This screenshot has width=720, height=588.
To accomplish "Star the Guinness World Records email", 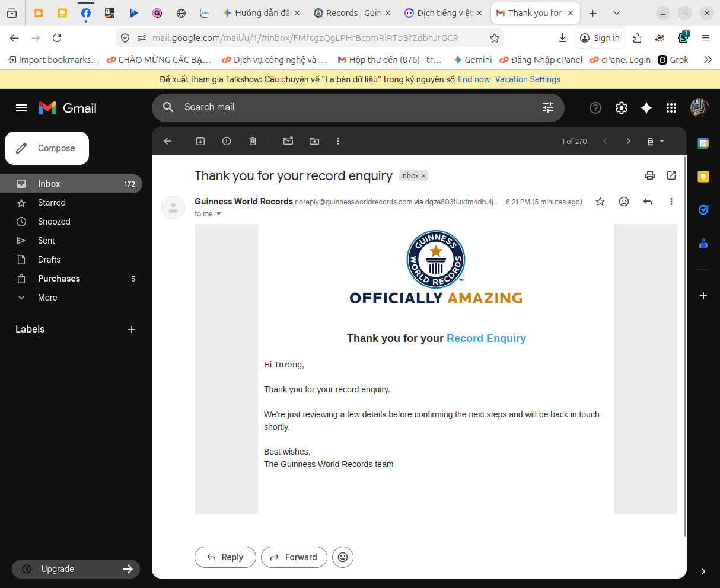I will click(x=600, y=202).
